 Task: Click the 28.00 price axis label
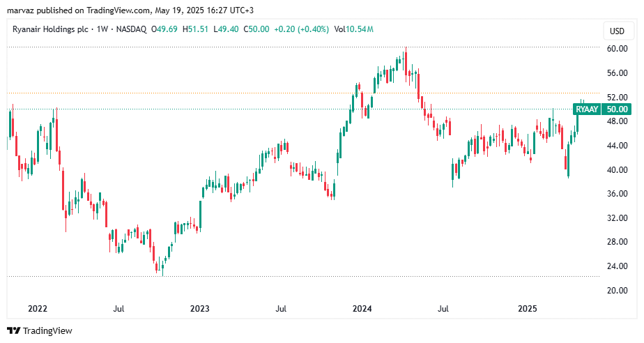[618, 242]
